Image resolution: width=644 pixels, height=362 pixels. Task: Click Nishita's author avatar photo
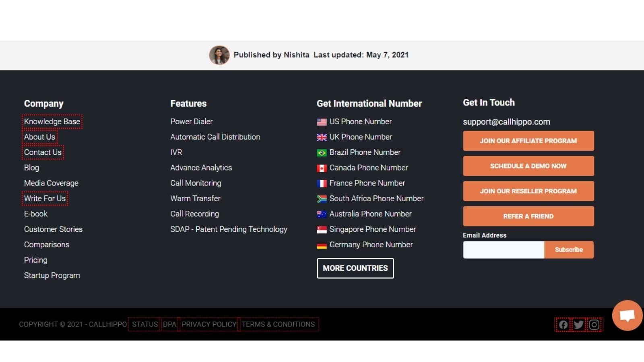pos(219,55)
